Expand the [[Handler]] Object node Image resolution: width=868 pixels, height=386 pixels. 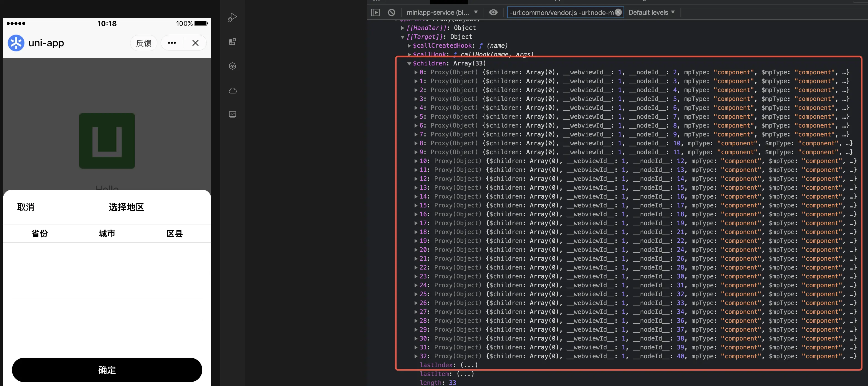pyautogui.click(x=402, y=28)
